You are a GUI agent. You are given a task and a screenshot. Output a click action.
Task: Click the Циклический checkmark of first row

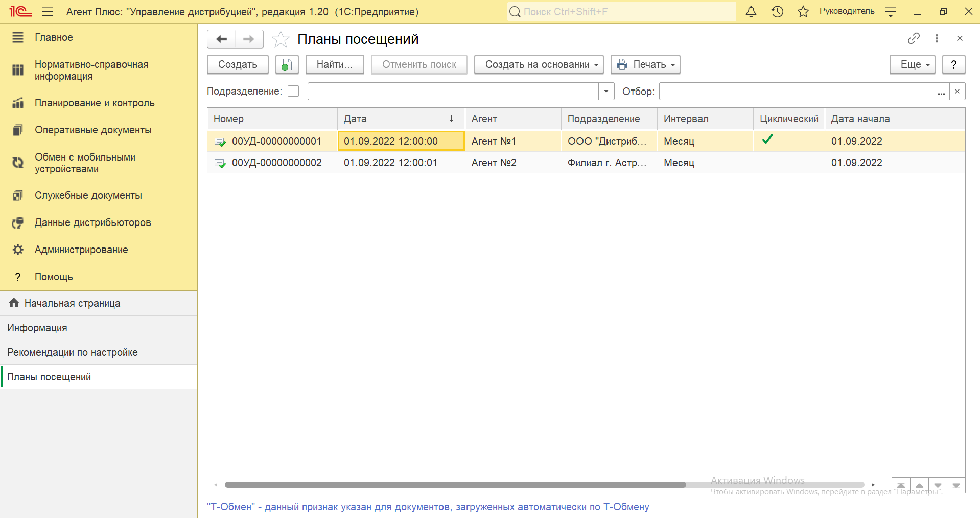(x=767, y=139)
